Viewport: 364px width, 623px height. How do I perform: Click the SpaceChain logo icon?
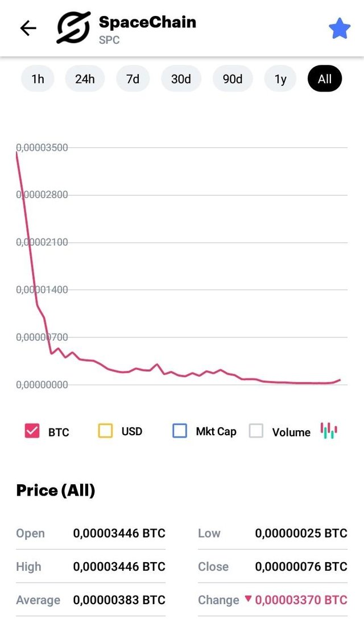(73, 28)
